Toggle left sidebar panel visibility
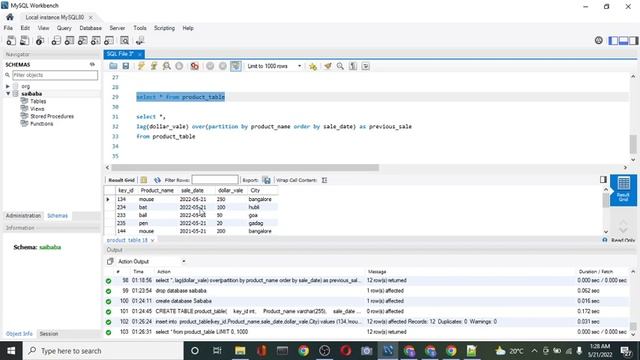This screenshot has width=640, height=360. click(x=613, y=40)
